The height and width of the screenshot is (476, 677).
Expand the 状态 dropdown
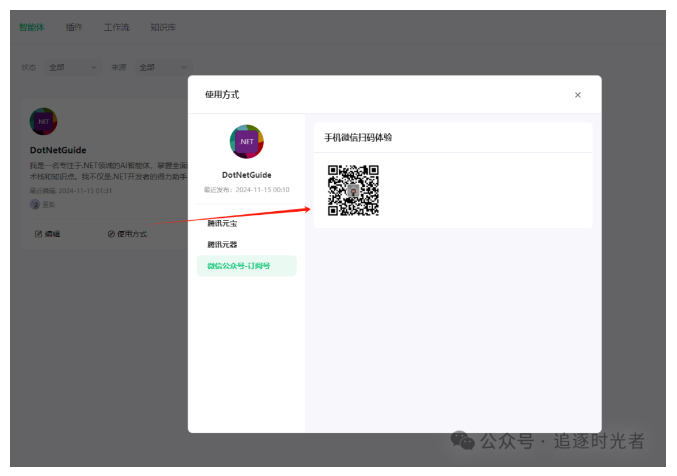[x=73, y=67]
